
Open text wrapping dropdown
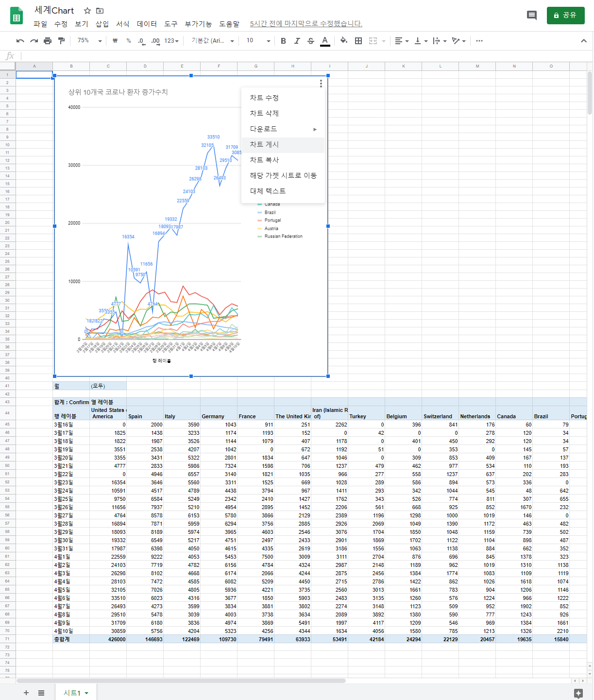[440, 41]
